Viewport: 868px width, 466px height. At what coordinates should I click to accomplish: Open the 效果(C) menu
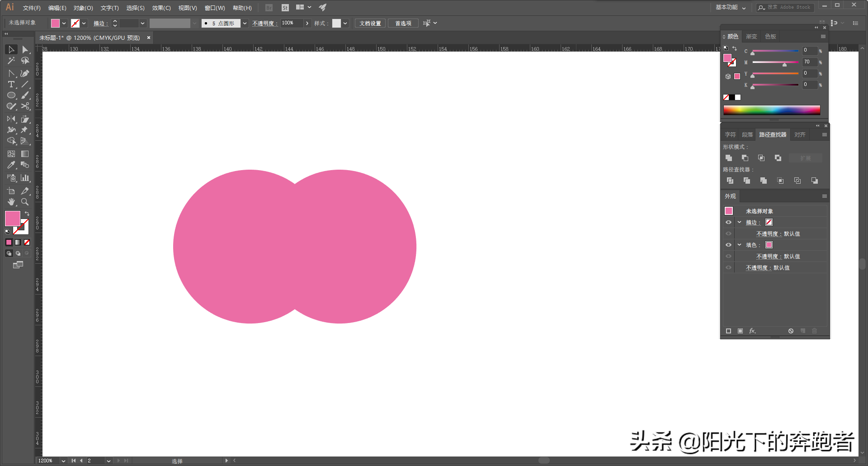(161, 8)
